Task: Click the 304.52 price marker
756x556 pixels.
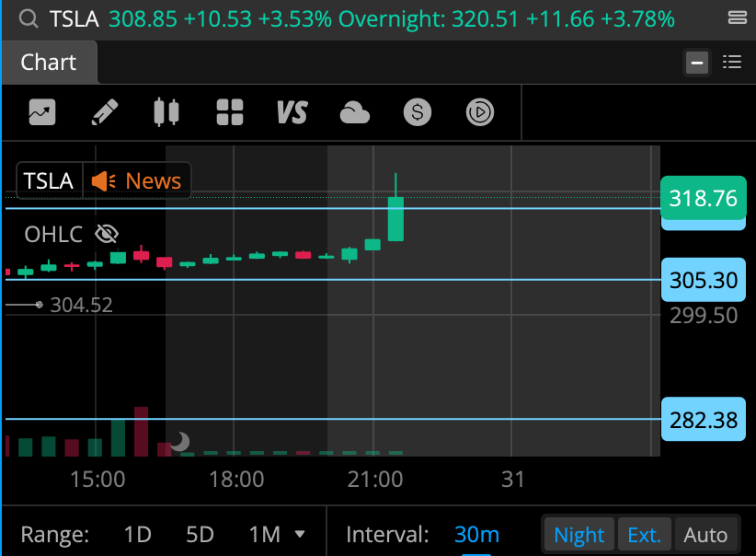Action: (81, 305)
